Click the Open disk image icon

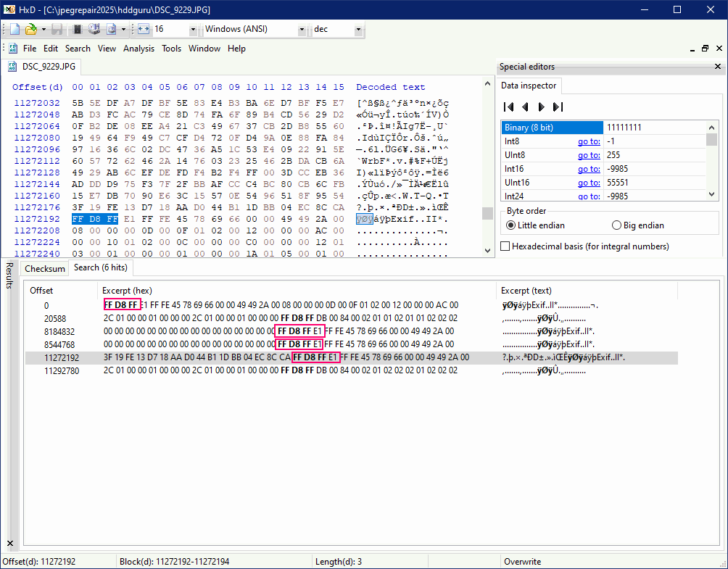coord(112,29)
